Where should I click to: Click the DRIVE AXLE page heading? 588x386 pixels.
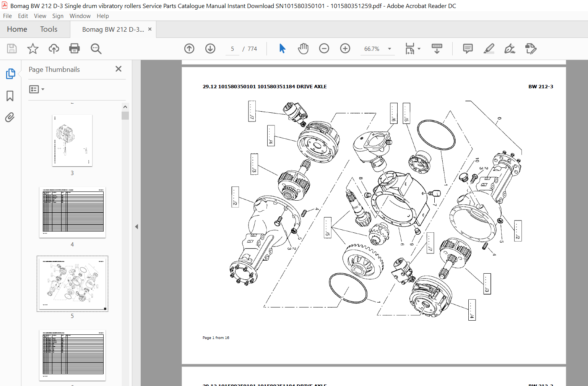(265, 87)
